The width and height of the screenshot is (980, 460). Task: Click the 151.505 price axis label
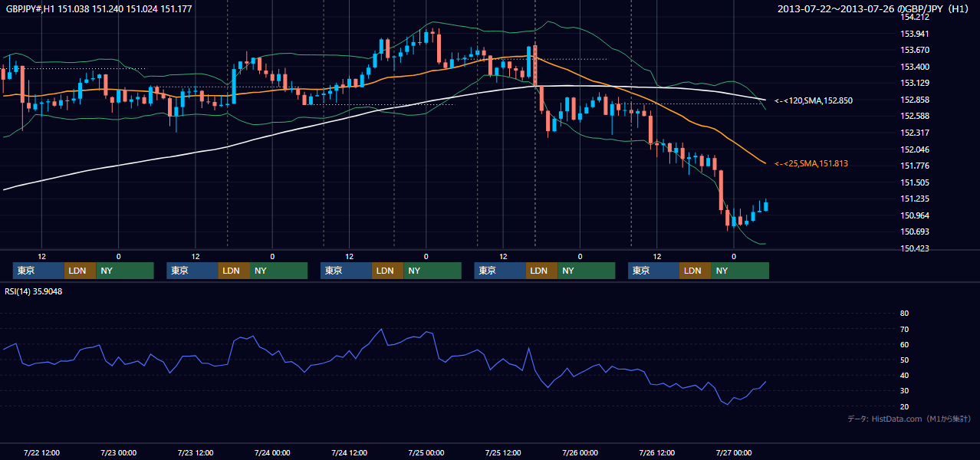[x=915, y=183]
